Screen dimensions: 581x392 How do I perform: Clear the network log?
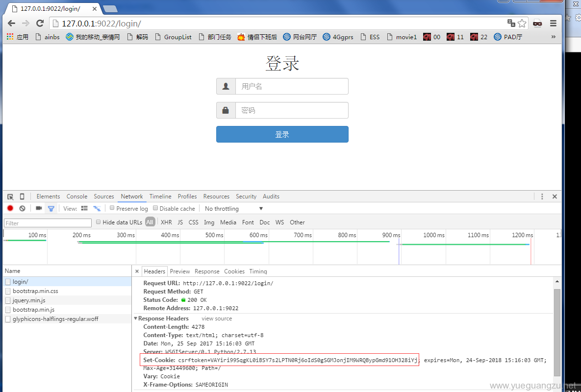point(22,208)
